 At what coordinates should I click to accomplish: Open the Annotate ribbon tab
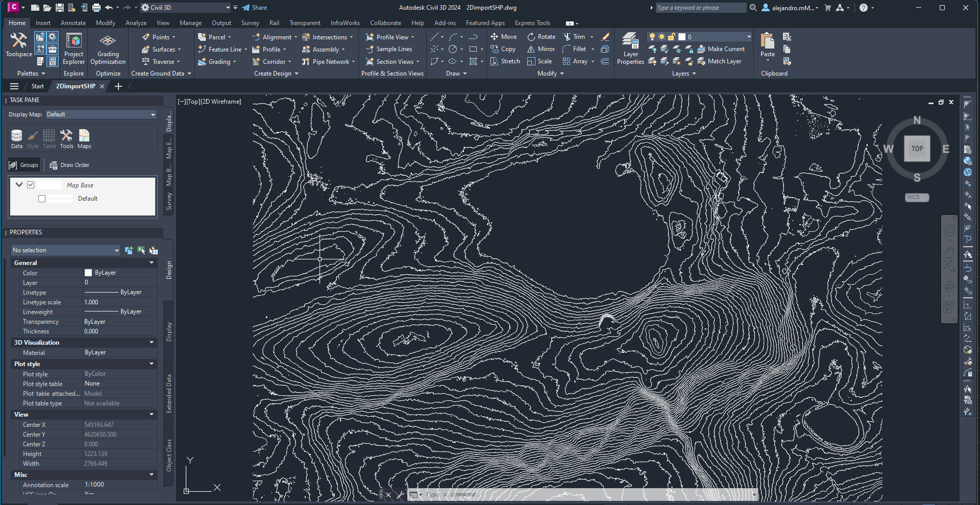click(x=73, y=23)
